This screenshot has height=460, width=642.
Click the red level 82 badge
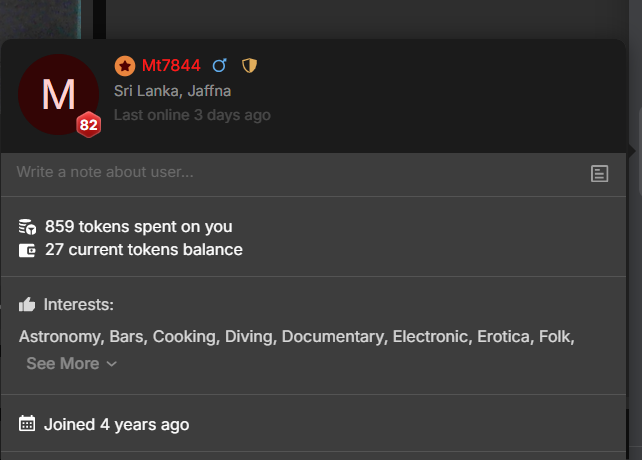(x=89, y=125)
